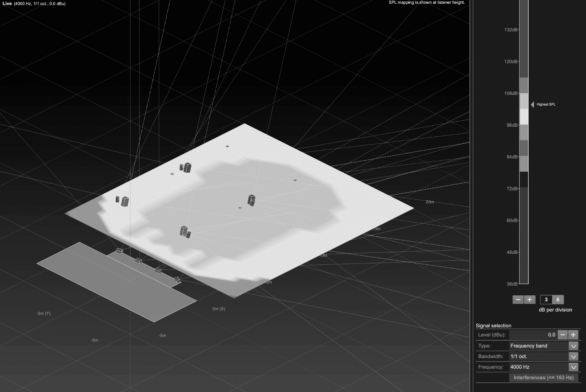586x392 pixels.
Task: Click the brightest segment on SPL color scale
Action: (524, 117)
